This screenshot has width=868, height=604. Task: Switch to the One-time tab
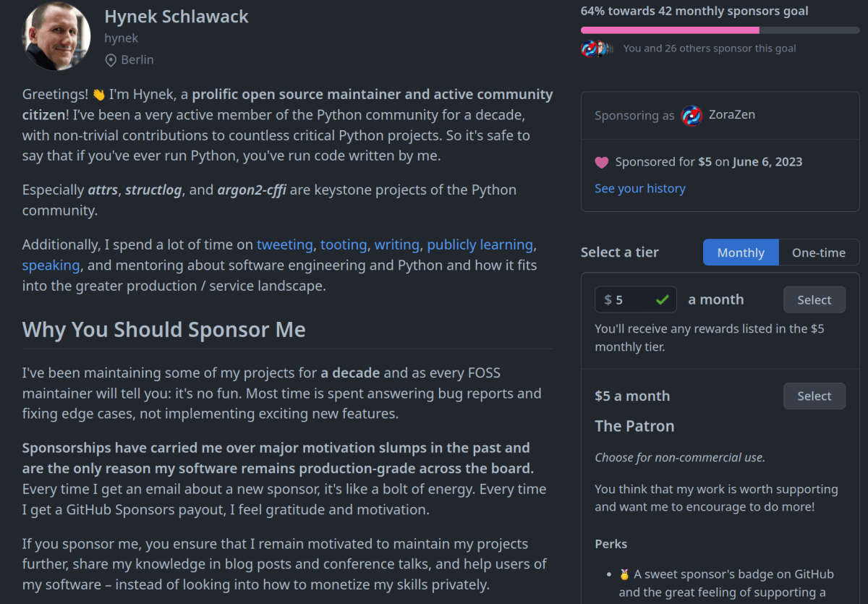(x=819, y=252)
